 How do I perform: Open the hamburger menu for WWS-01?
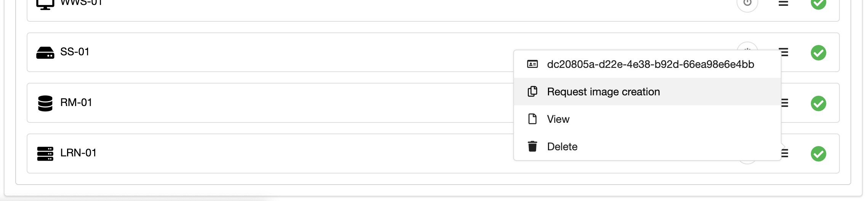pos(783,3)
